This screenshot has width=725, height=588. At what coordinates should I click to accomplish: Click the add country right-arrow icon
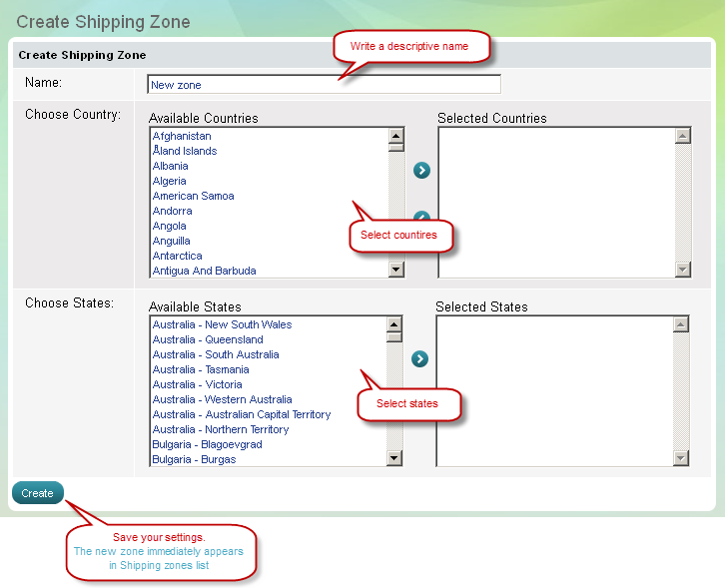click(421, 171)
